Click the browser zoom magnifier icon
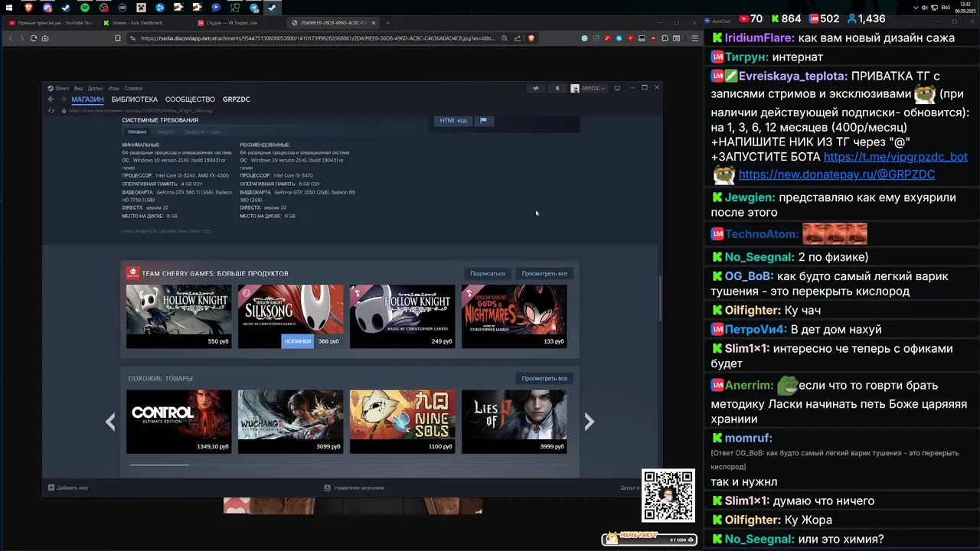The image size is (980, 551). point(504,38)
